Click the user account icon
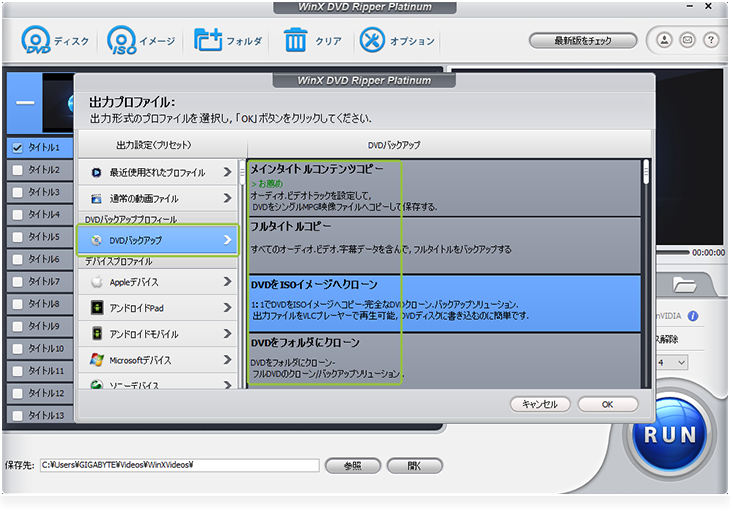This screenshot has width=730, height=510. tap(664, 40)
